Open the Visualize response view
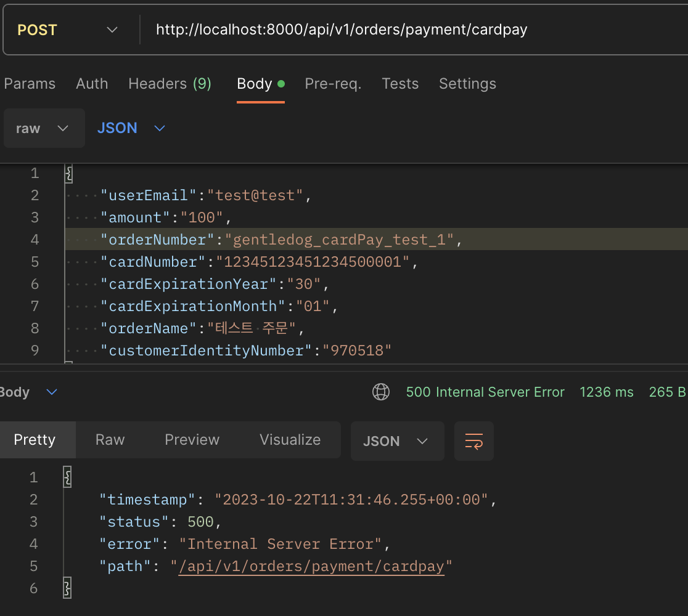 290,440
